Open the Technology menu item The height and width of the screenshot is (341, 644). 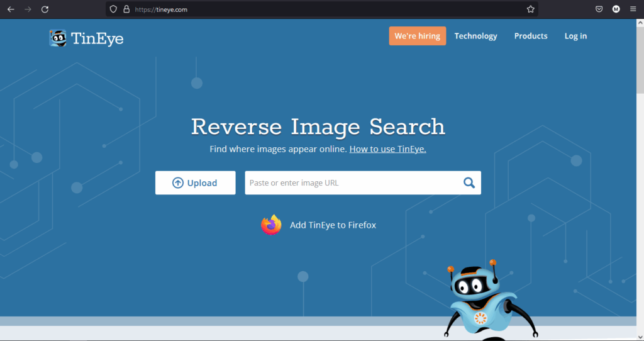(475, 36)
